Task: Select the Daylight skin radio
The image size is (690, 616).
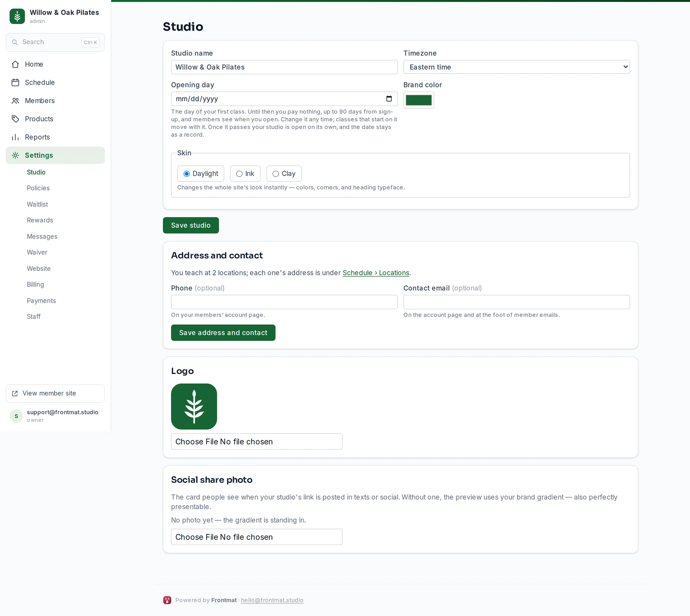Action: point(187,174)
